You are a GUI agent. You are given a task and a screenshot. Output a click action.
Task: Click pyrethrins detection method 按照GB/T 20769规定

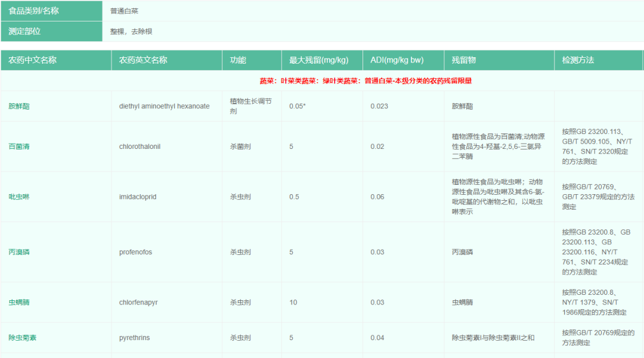coord(599,338)
